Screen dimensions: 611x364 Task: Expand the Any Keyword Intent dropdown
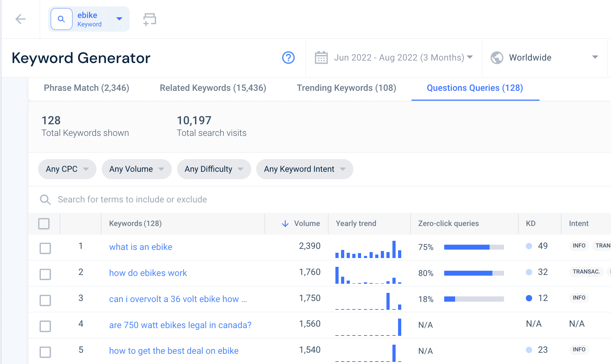(x=304, y=169)
